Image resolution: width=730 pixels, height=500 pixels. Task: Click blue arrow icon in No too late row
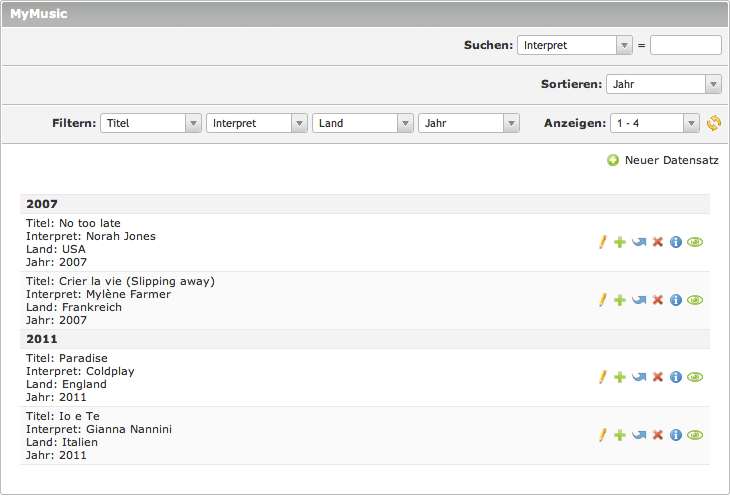coord(639,242)
